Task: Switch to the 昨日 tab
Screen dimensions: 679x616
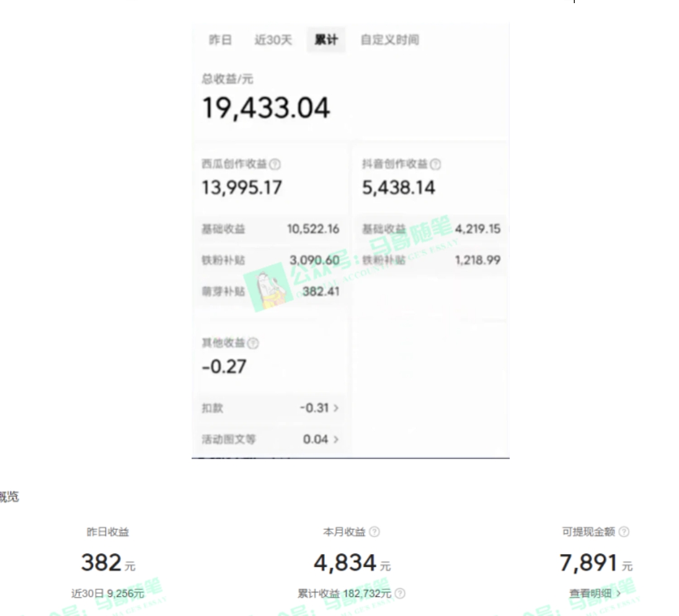Action: coord(220,40)
